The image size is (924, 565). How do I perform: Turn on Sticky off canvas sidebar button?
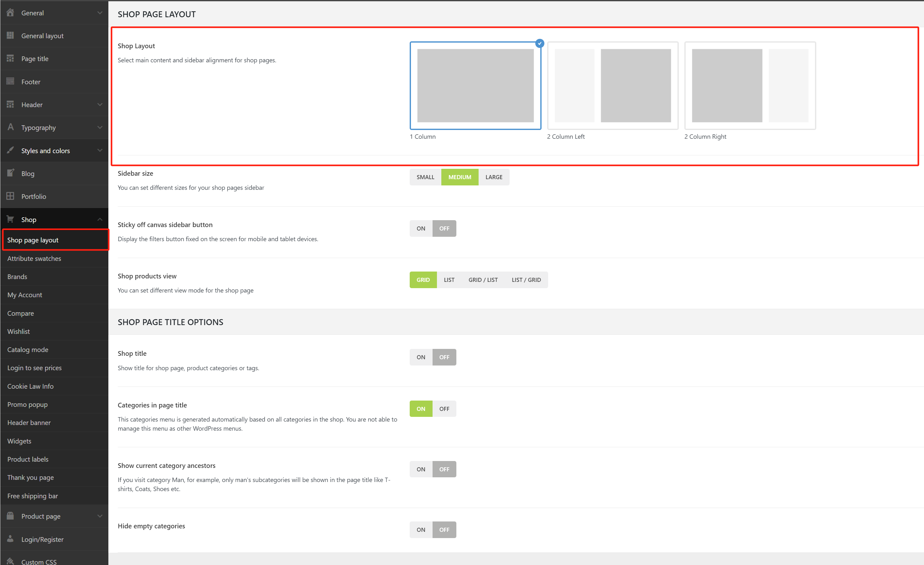421,228
